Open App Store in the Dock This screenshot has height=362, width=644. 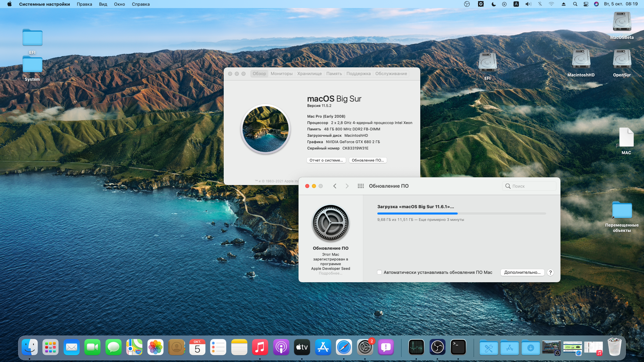(x=323, y=347)
